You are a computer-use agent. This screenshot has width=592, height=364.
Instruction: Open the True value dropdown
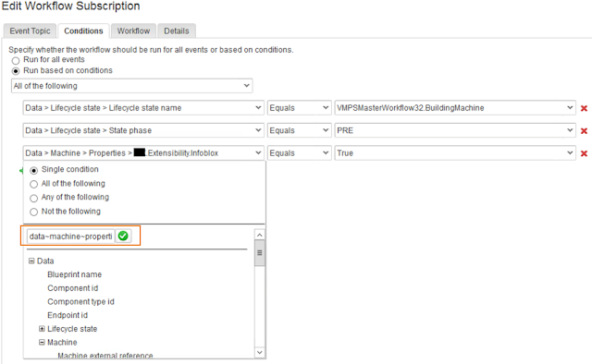coord(455,153)
